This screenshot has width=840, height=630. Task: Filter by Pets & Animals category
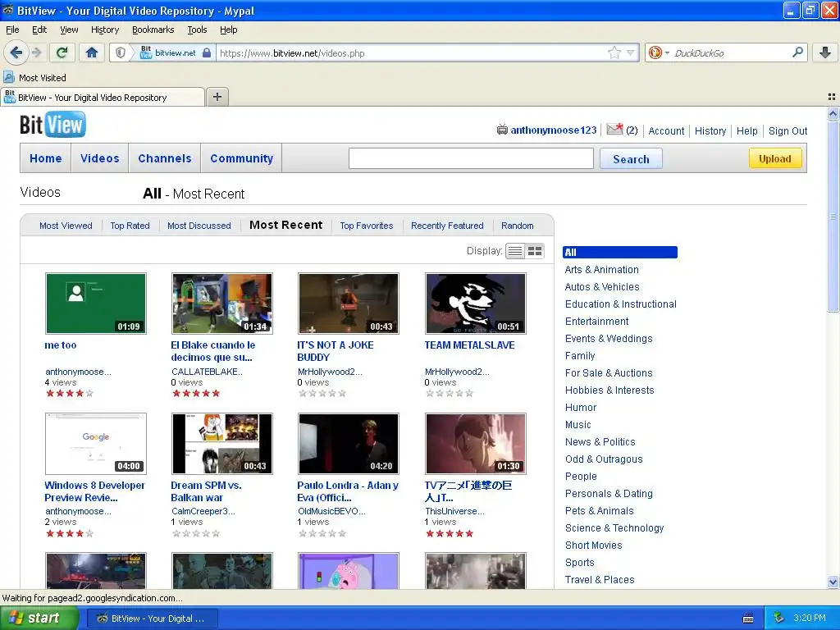[600, 510]
